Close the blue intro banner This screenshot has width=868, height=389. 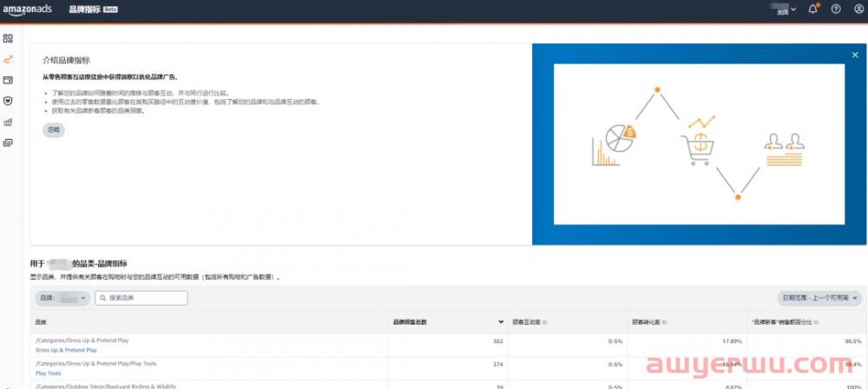click(x=855, y=55)
